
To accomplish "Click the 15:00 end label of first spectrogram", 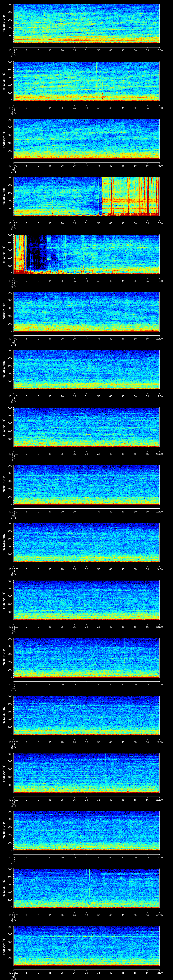I will pos(159,50).
